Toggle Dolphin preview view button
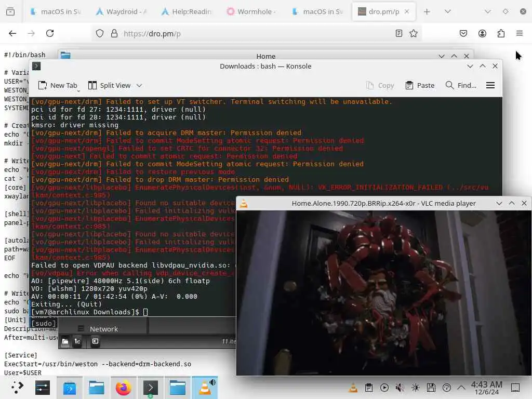 96,341
